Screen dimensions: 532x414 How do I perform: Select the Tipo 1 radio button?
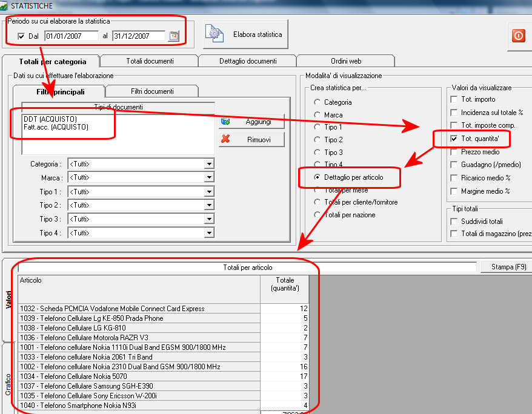(318, 127)
